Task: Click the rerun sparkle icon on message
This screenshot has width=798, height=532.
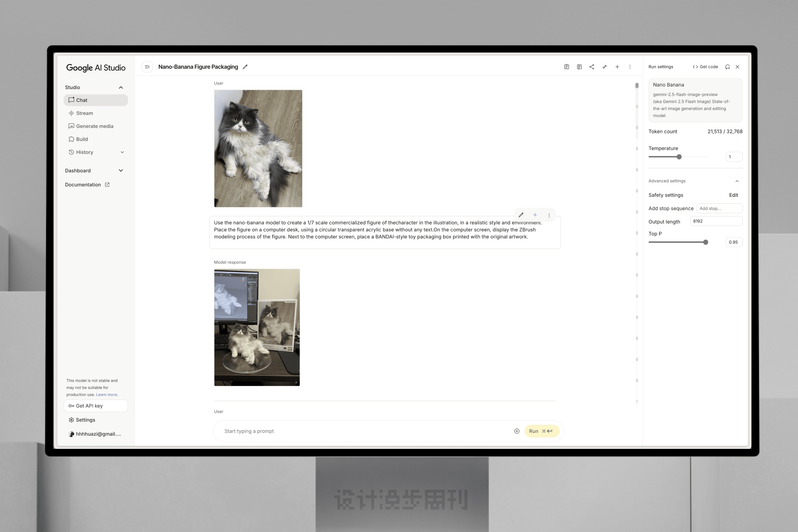Action: tap(535, 215)
